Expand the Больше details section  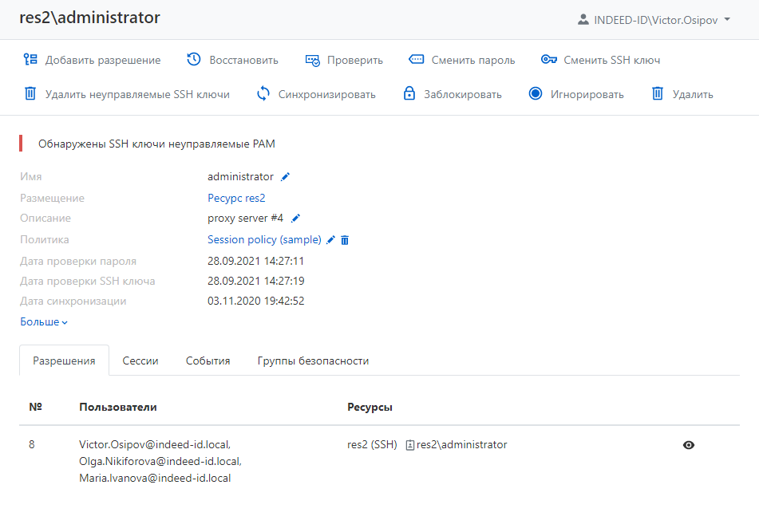(44, 322)
